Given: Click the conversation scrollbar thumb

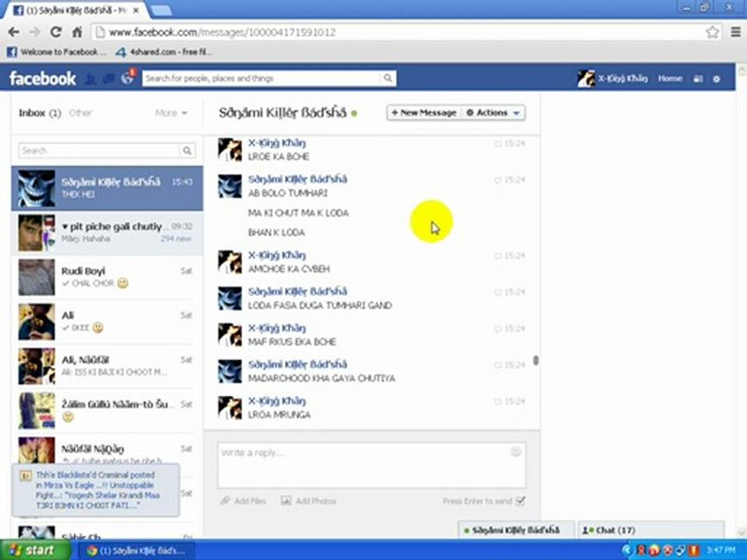Looking at the screenshot, I should [x=536, y=360].
